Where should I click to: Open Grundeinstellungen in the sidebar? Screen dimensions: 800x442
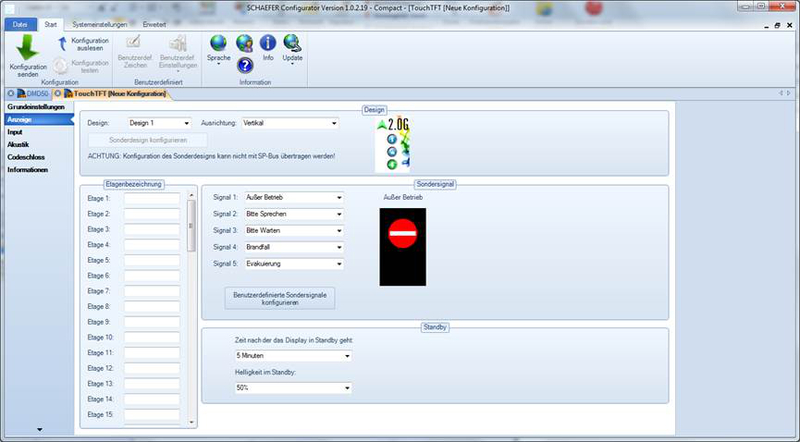click(36, 107)
